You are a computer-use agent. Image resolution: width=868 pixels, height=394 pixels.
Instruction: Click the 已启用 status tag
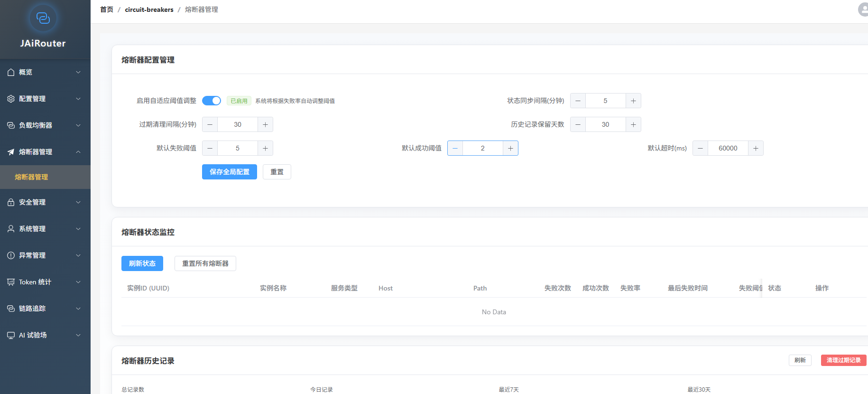tap(239, 101)
